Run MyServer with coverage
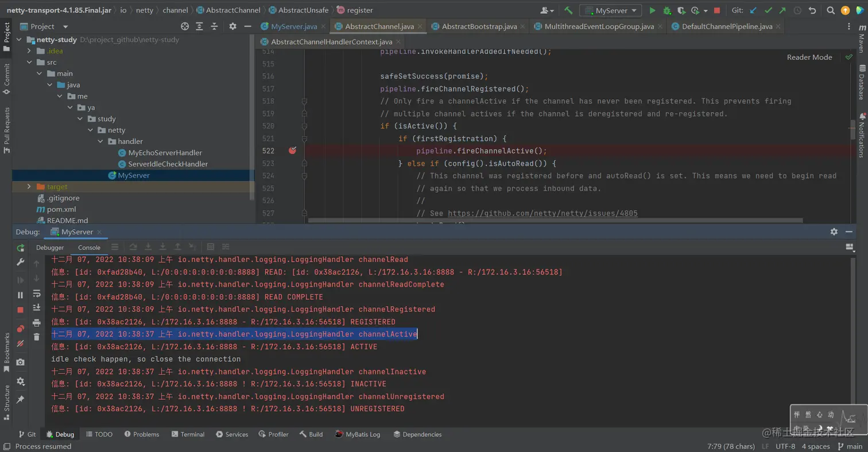868x452 pixels. [x=681, y=10]
